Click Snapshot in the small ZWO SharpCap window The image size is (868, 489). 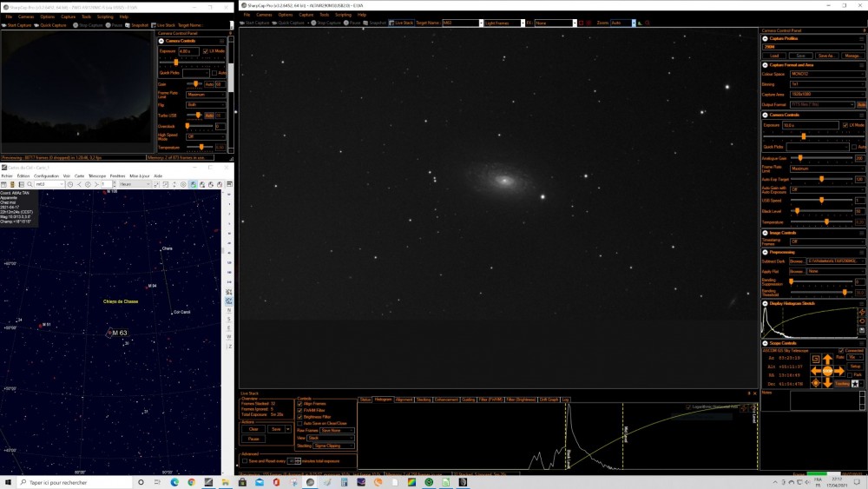click(x=136, y=25)
